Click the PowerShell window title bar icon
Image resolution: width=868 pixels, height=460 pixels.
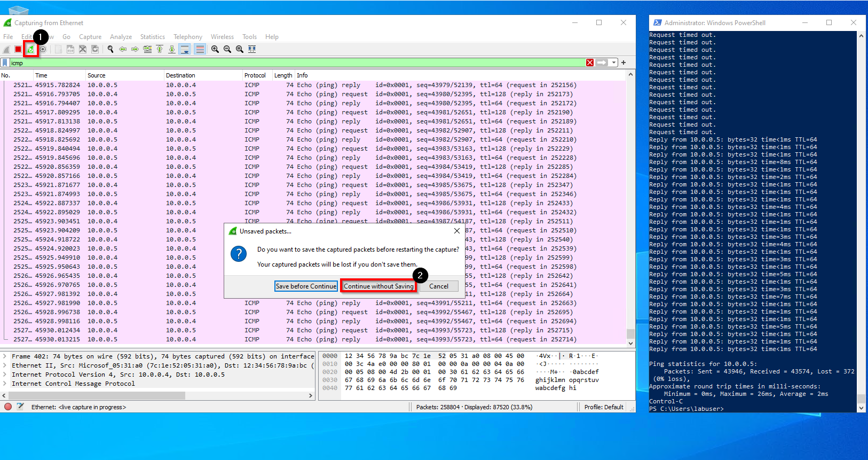tap(657, 22)
